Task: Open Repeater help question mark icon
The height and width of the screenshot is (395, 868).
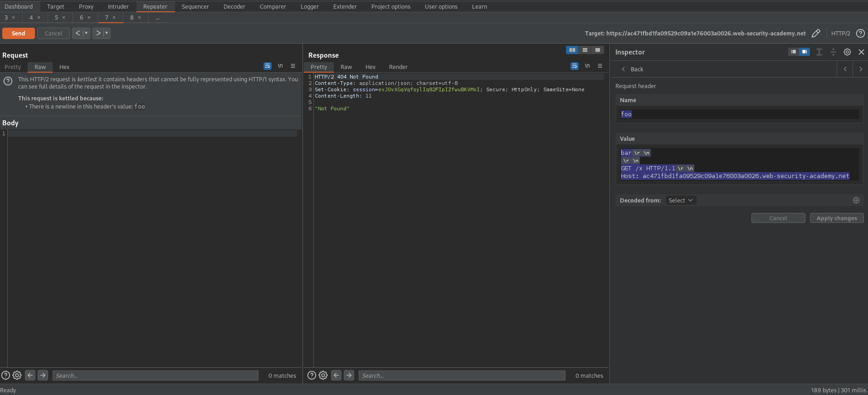Action: pos(860,33)
